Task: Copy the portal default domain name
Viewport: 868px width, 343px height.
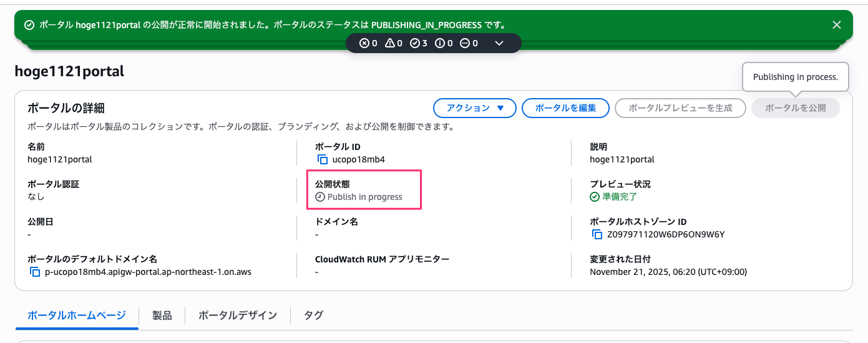Action: [35, 272]
